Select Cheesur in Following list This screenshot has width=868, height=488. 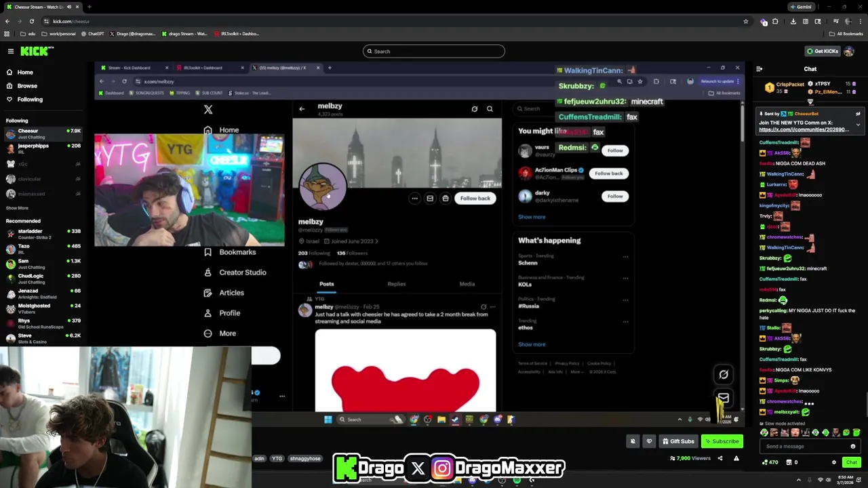(43, 134)
